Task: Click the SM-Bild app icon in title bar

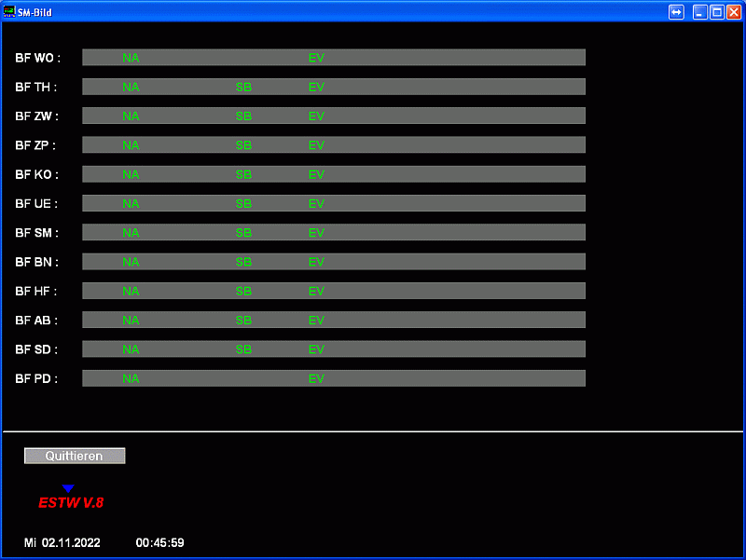Action: pyautogui.click(x=9, y=12)
